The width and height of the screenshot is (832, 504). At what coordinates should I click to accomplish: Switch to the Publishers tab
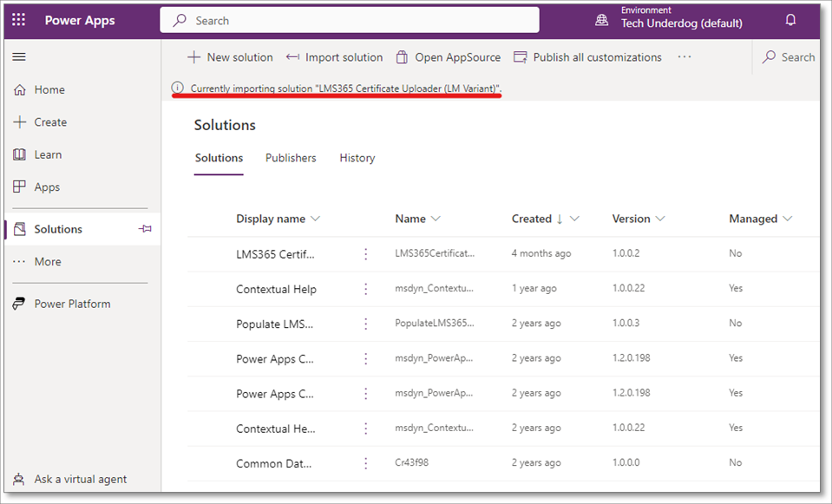pyautogui.click(x=291, y=158)
